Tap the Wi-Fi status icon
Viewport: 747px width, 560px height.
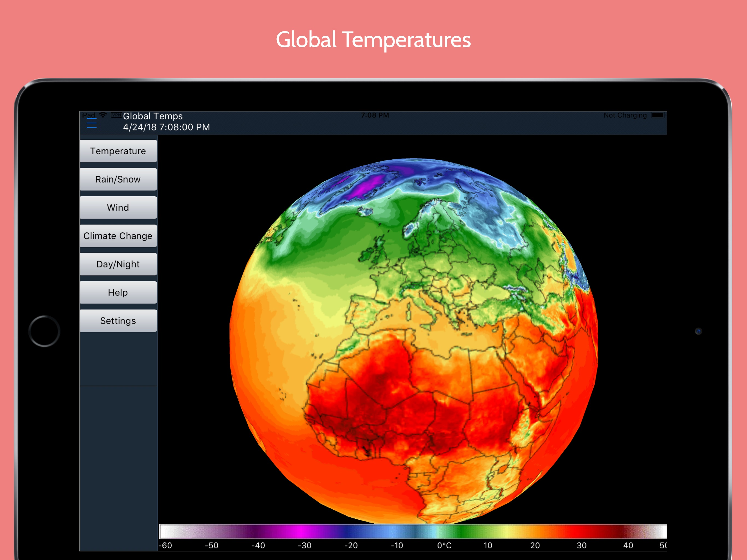[103, 115]
